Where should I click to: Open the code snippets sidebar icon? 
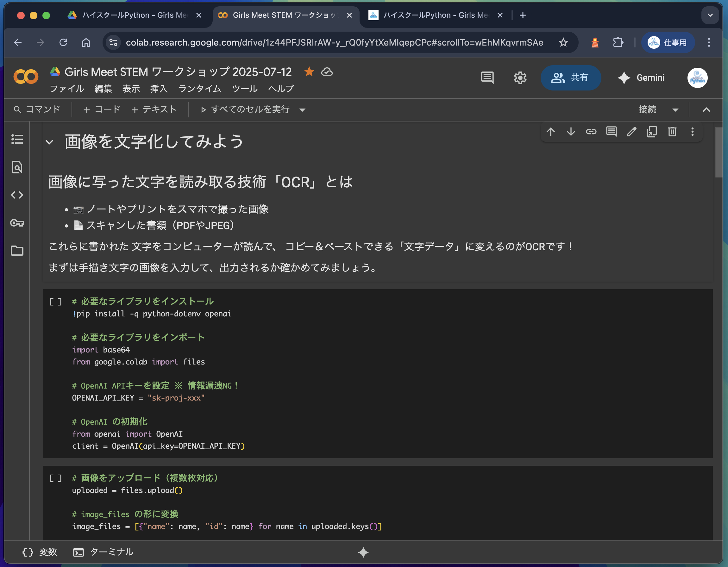pos(17,195)
